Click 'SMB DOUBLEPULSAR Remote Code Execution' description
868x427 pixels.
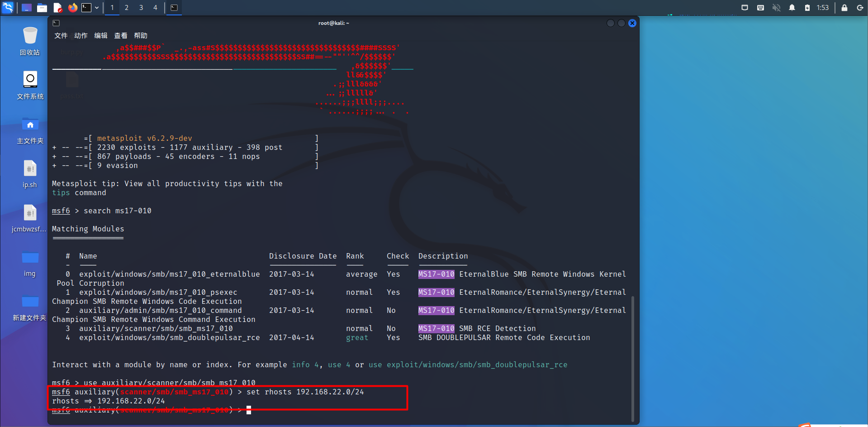(x=504, y=338)
